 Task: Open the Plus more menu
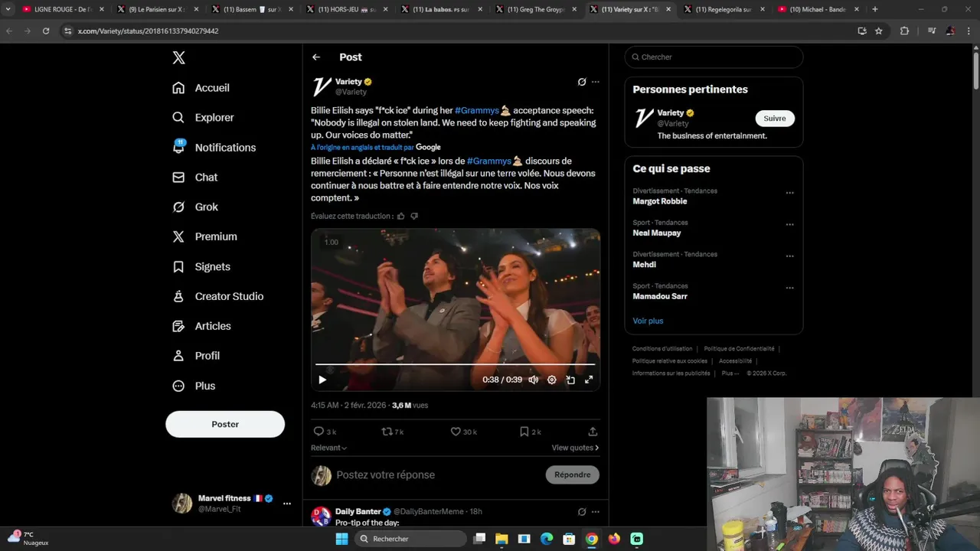(x=194, y=386)
